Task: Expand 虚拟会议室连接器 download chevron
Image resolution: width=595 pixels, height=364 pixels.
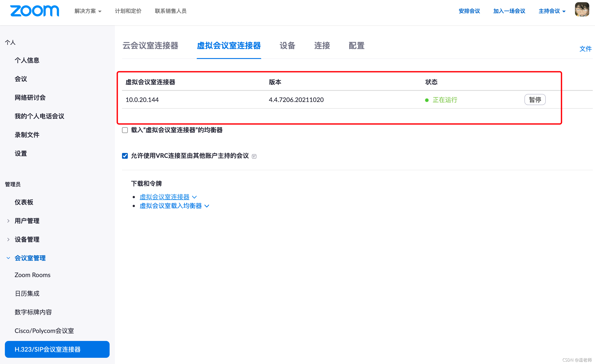Action: pyautogui.click(x=194, y=197)
